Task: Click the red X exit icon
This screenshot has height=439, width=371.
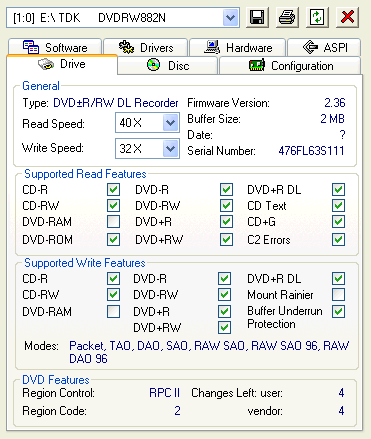Action: coord(347,17)
